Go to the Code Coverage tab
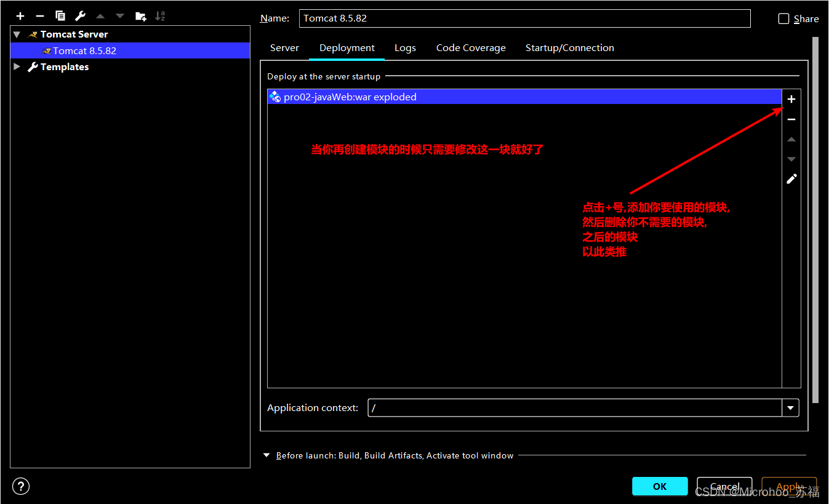Viewport: 829px width, 504px height. pyautogui.click(x=471, y=48)
